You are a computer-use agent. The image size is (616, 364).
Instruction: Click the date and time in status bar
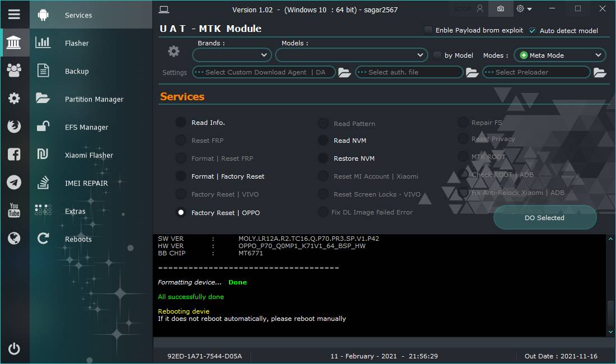click(384, 356)
